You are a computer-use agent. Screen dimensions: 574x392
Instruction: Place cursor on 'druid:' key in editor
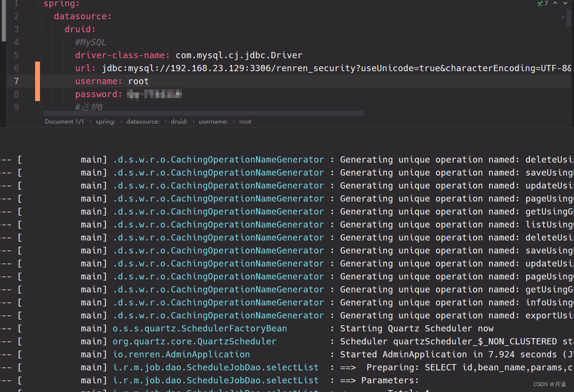pyautogui.click(x=80, y=29)
